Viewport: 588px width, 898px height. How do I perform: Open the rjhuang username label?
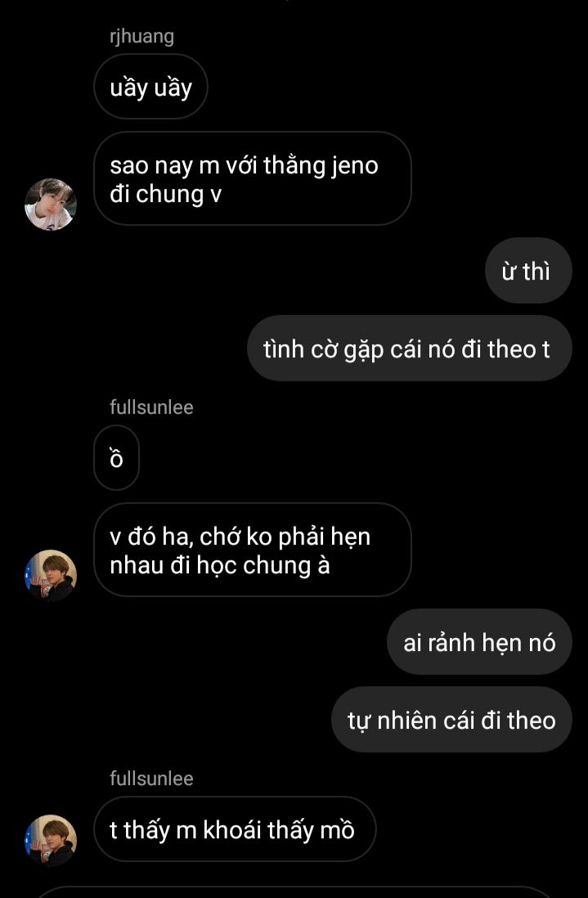[141, 36]
